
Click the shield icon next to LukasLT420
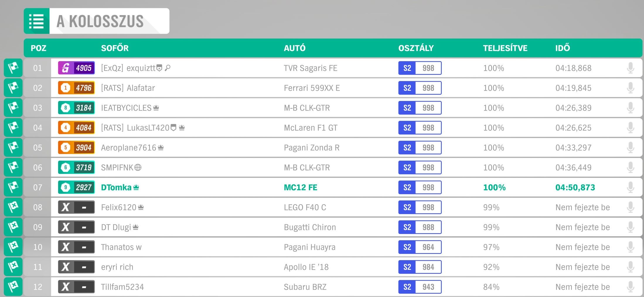coord(173,128)
